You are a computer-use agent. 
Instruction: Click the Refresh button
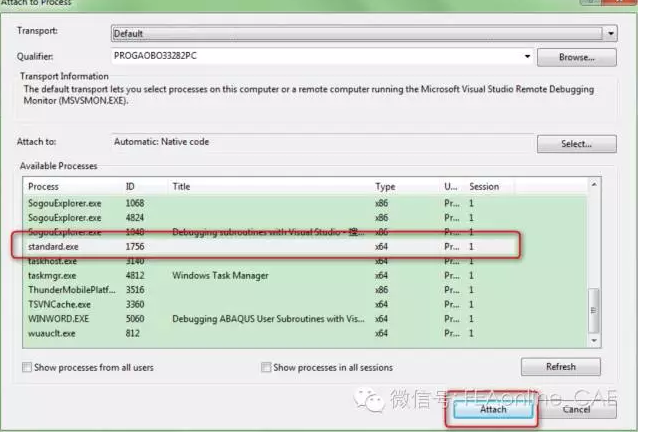pyautogui.click(x=561, y=367)
